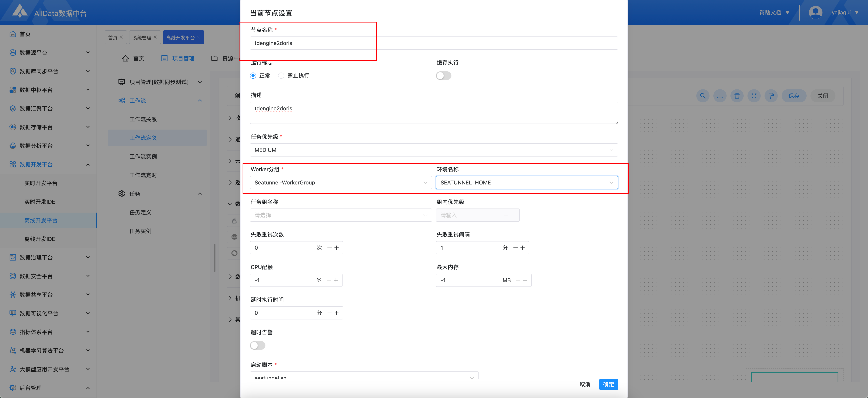This screenshot has height=398, width=868.
Task: Increase failure retry count with plus
Action: click(336, 247)
